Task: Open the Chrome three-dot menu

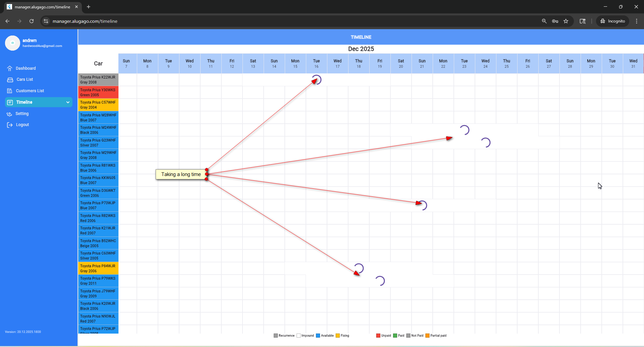Action: tap(636, 21)
